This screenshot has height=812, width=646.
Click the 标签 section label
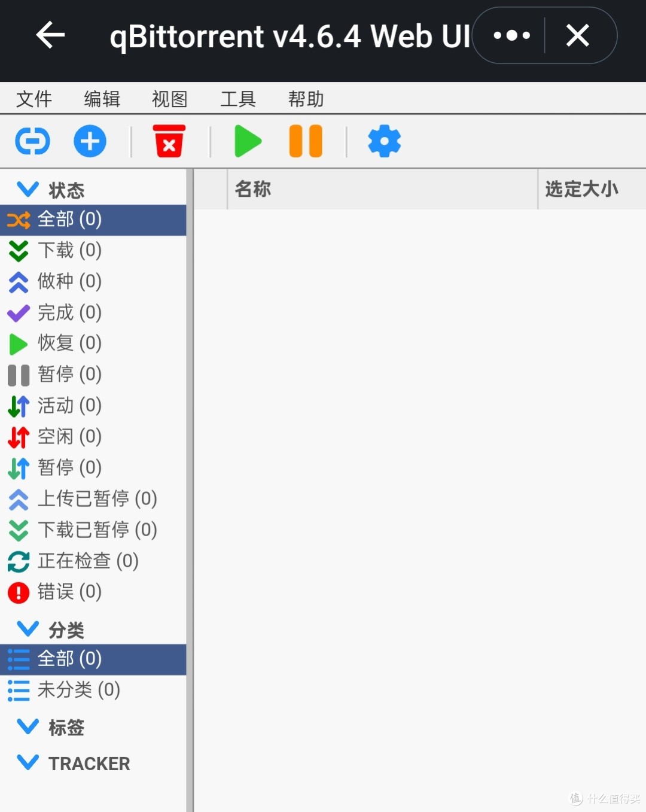click(66, 728)
